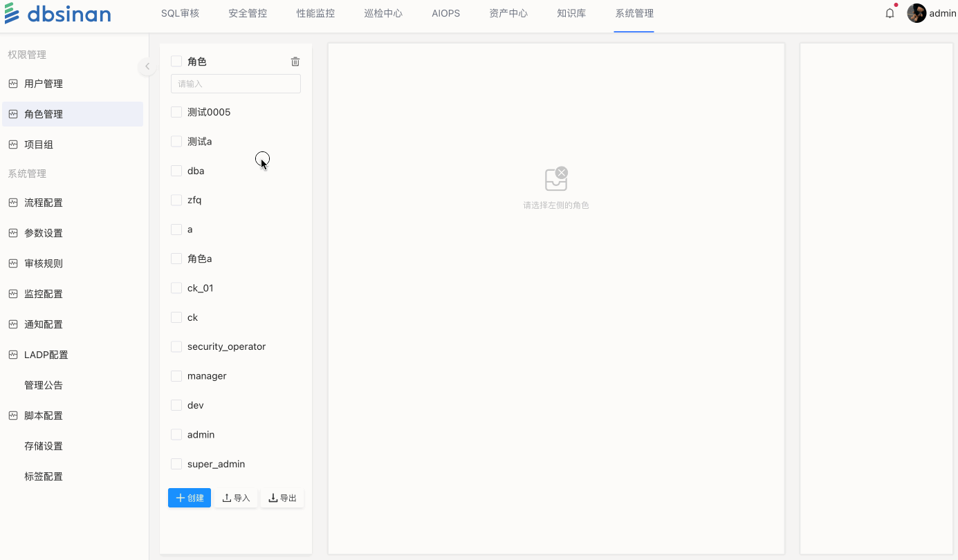
Task: Click the dbsinan logo
Action: pos(58,14)
